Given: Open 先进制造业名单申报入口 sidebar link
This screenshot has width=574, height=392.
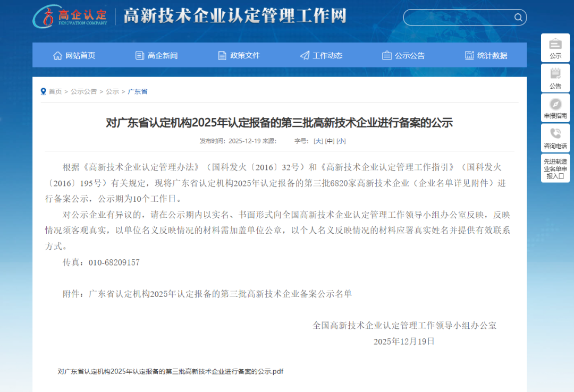Looking at the screenshot, I should [555, 168].
